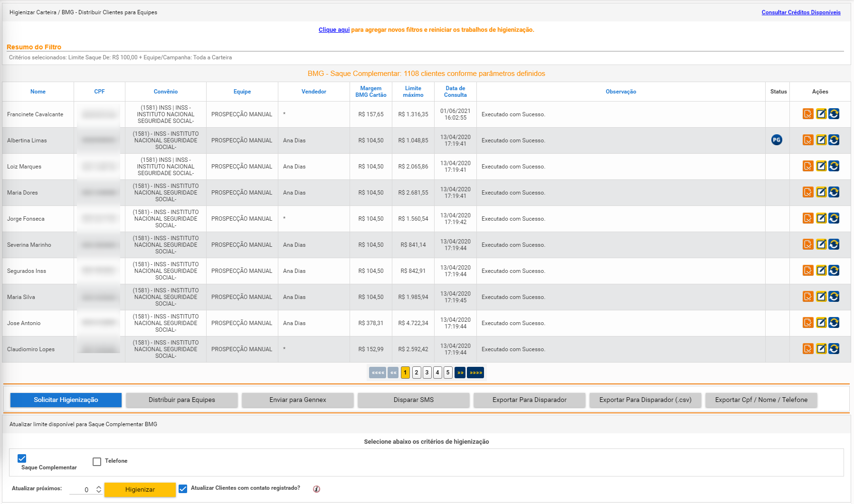Refresh Claudiomiro Lopes with blue sync icon

point(834,349)
